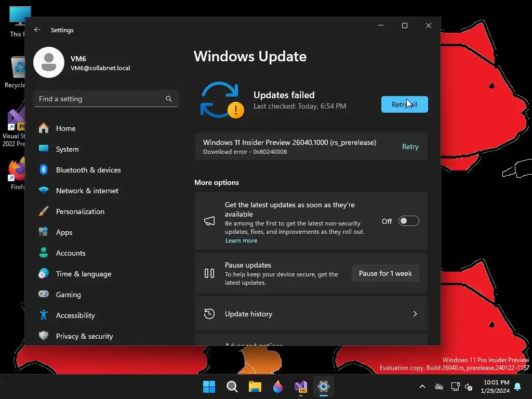Maximize the Settings window
The height and width of the screenshot is (399, 532).
pyautogui.click(x=404, y=25)
